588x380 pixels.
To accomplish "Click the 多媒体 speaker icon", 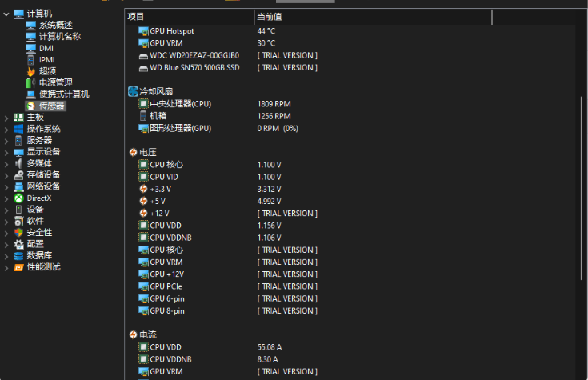I will 18,163.
